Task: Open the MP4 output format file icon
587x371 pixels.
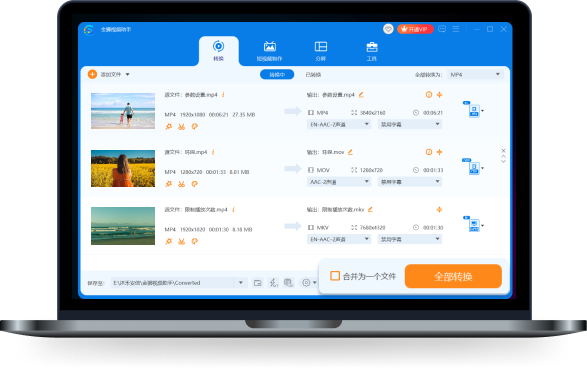Action: (473, 110)
